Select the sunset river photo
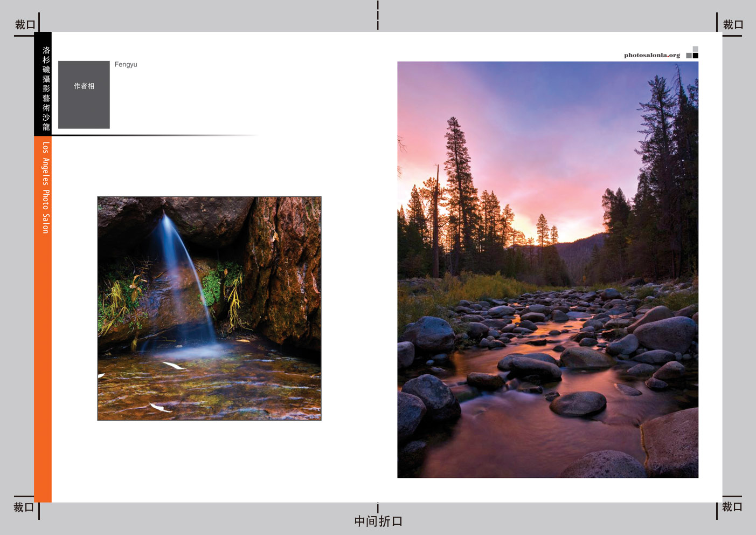Screen dimensions: 756x535 coord(547,270)
